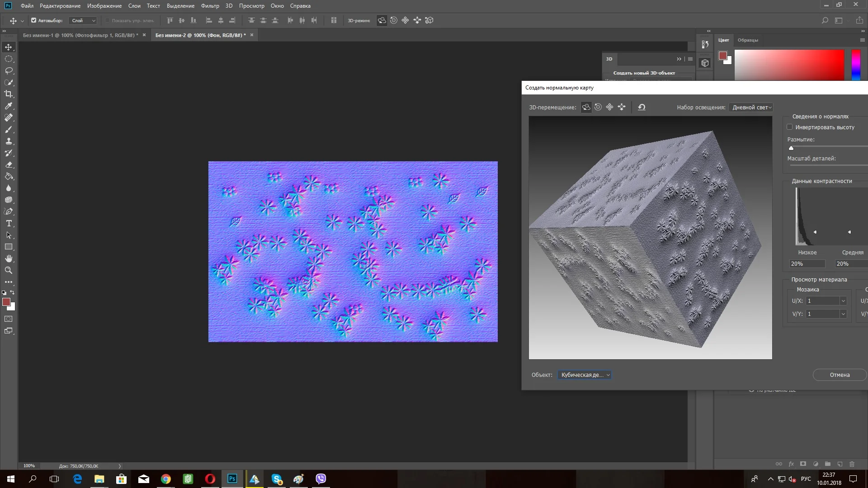Click the 3D orbit tool in dialog

coord(586,107)
